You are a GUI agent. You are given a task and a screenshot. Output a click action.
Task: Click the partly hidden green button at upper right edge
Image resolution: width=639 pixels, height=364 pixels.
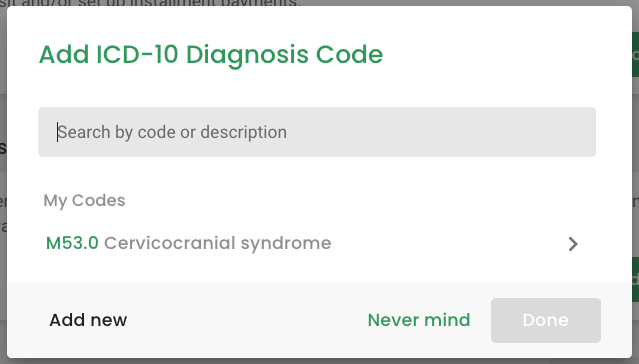pos(635,55)
